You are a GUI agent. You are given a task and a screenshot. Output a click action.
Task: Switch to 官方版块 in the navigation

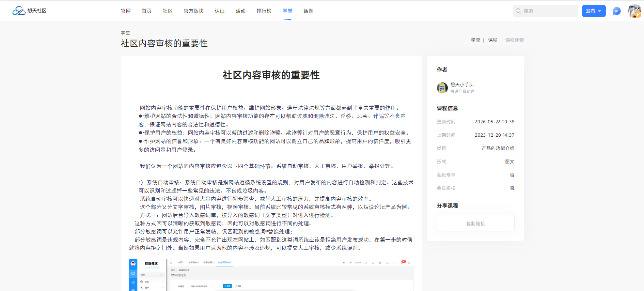[x=194, y=11]
